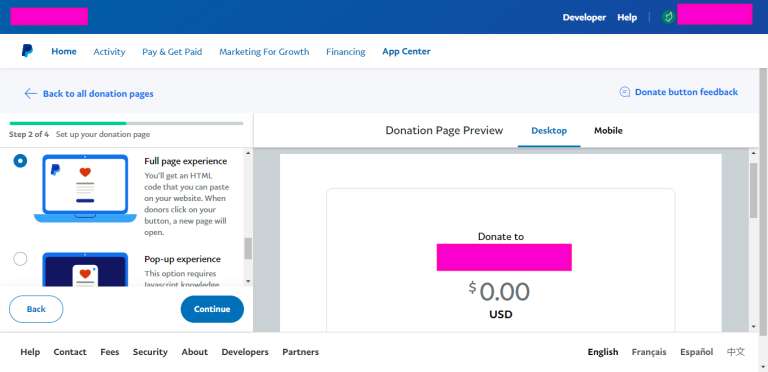Click the Full page experience laptop illustration
768x372 pixels.
coord(85,189)
